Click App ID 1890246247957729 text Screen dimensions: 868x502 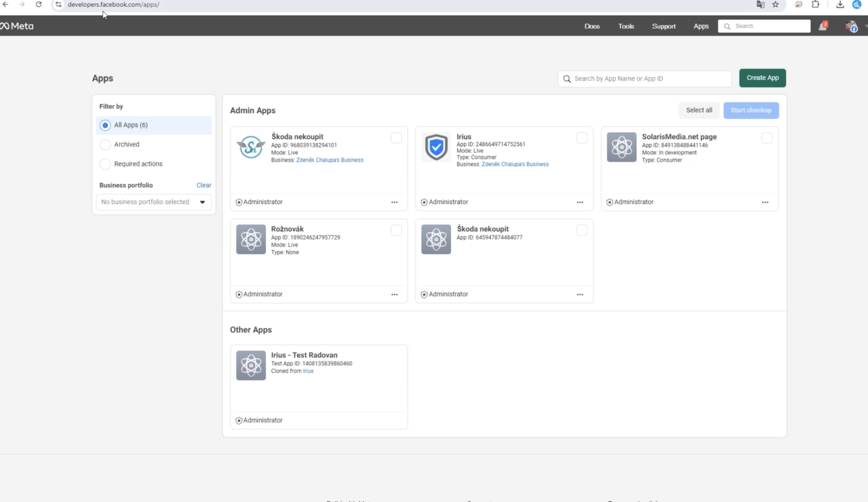(306, 238)
